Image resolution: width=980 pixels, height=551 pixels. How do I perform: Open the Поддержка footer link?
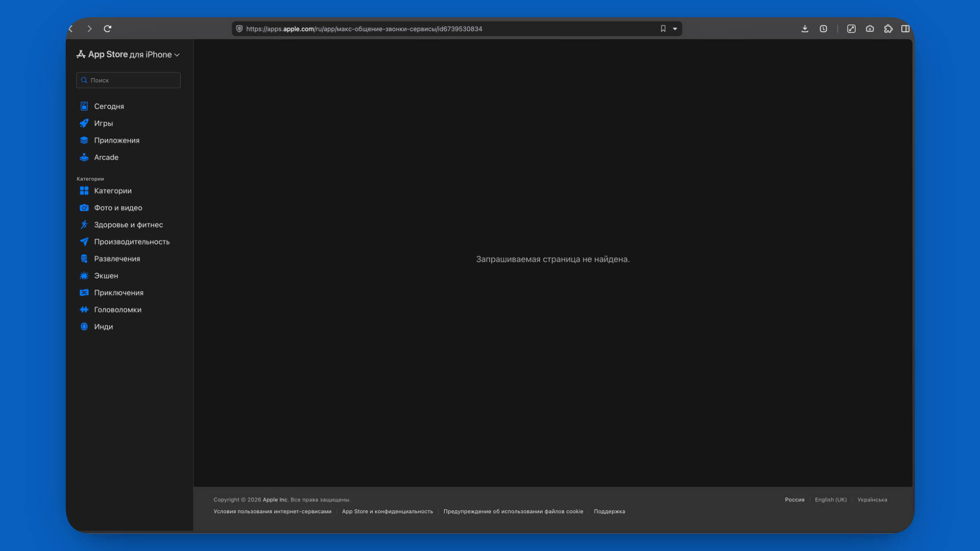[x=609, y=511]
